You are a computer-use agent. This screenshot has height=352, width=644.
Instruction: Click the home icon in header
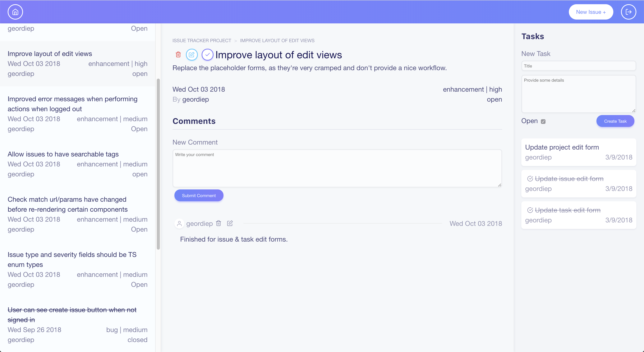click(15, 12)
